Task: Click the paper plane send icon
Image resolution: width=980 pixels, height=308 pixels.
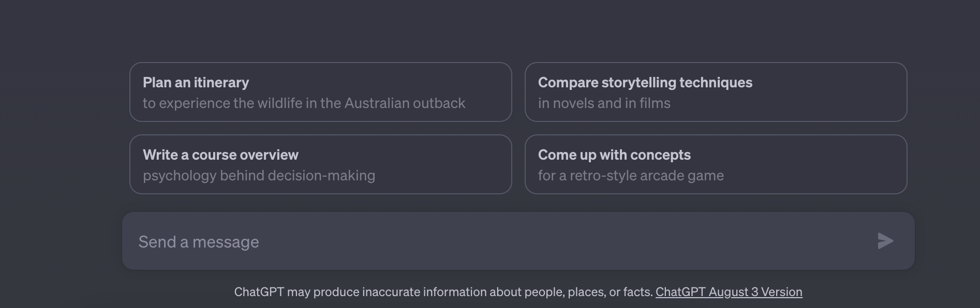Action: [885, 241]
